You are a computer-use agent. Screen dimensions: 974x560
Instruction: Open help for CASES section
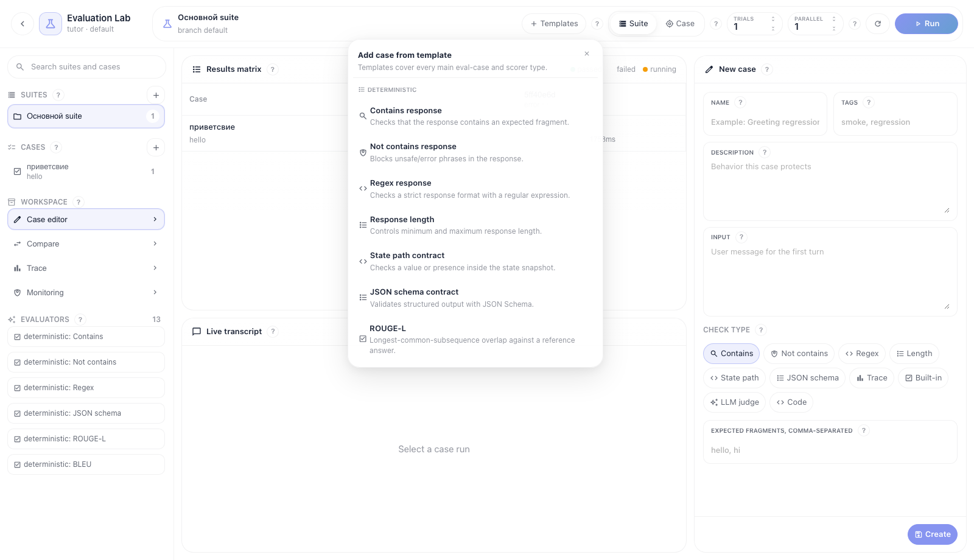click(56, 147)
